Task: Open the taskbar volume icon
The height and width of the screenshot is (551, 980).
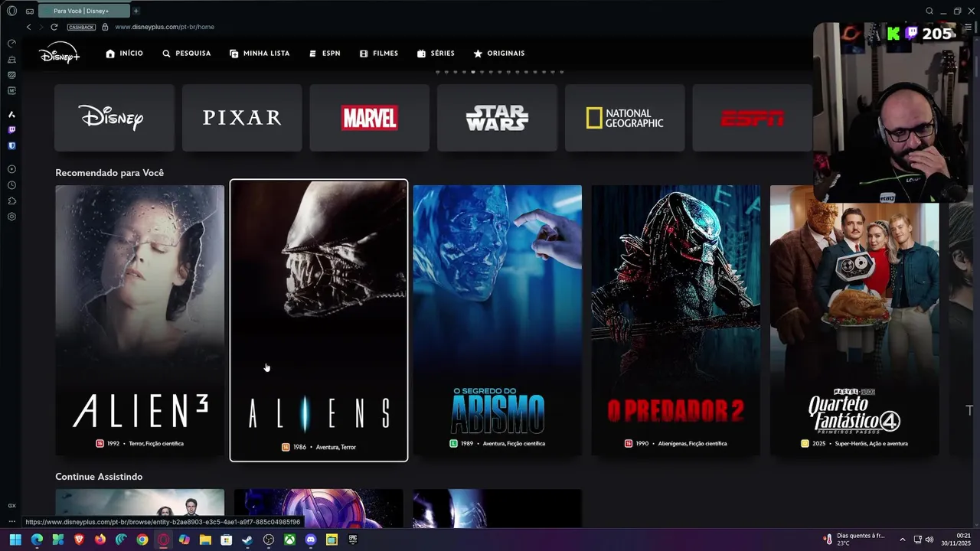Action: click(x=929, y=540)
